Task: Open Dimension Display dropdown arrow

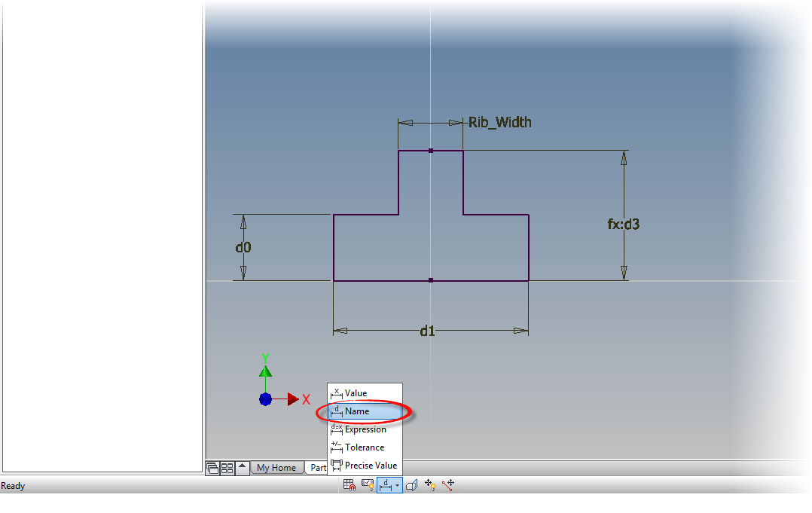Action: pos(397,486)
